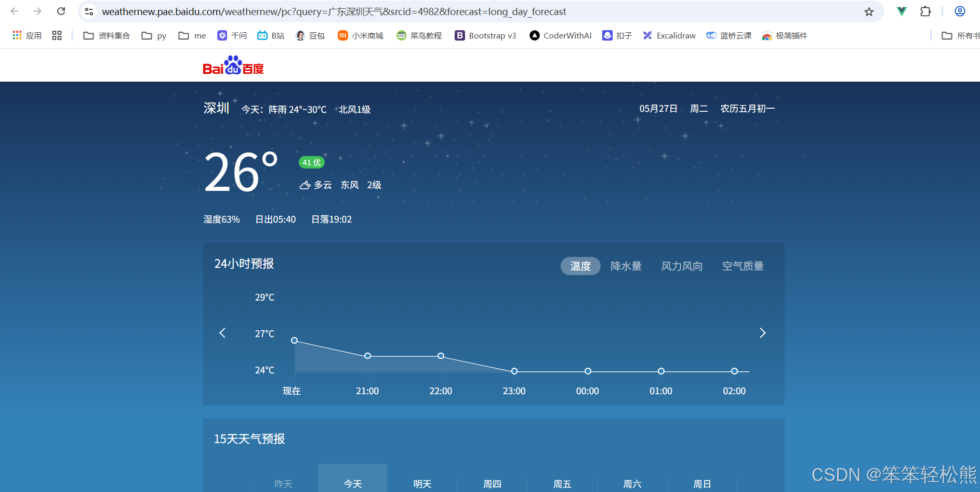Image resolution: width=980 pixels, height=492 pixels.
Task: Open site information icon in address bar
Action: click(89, 11)
